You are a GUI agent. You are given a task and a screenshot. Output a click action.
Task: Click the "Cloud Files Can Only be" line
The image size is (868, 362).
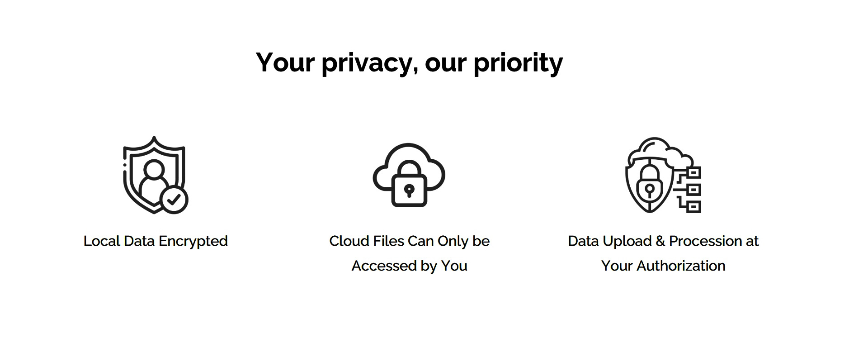point(409,241)
